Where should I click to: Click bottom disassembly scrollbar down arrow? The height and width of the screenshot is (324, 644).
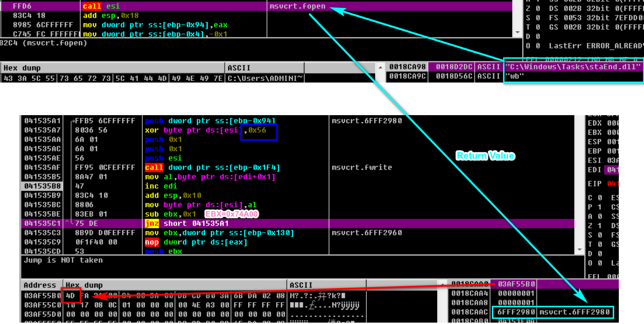click(580, 251)
